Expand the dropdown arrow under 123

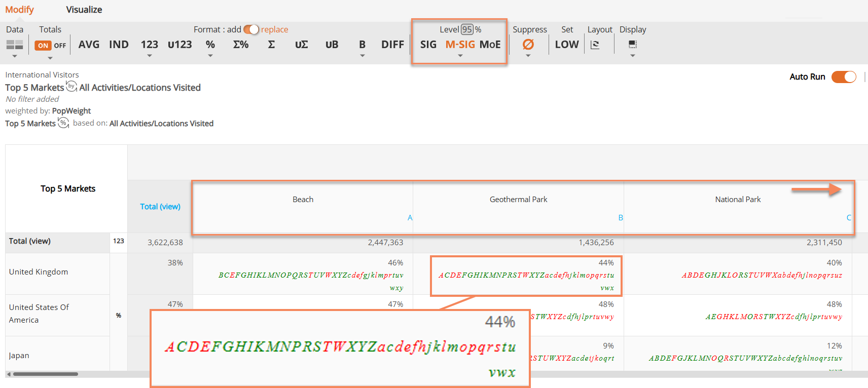(x=150, y=56)
